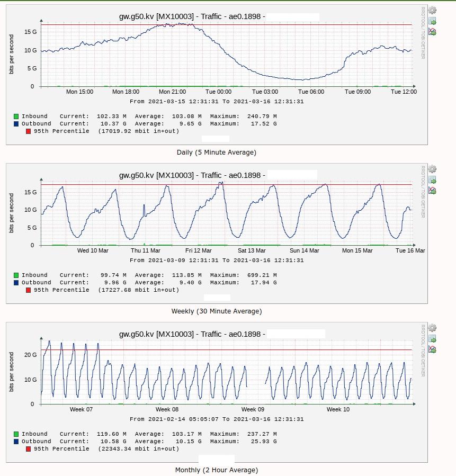This screenshot has width=456, height=476.
Task: Click the "Fri 12 Mar" axis label
Action: coord(198,250)
